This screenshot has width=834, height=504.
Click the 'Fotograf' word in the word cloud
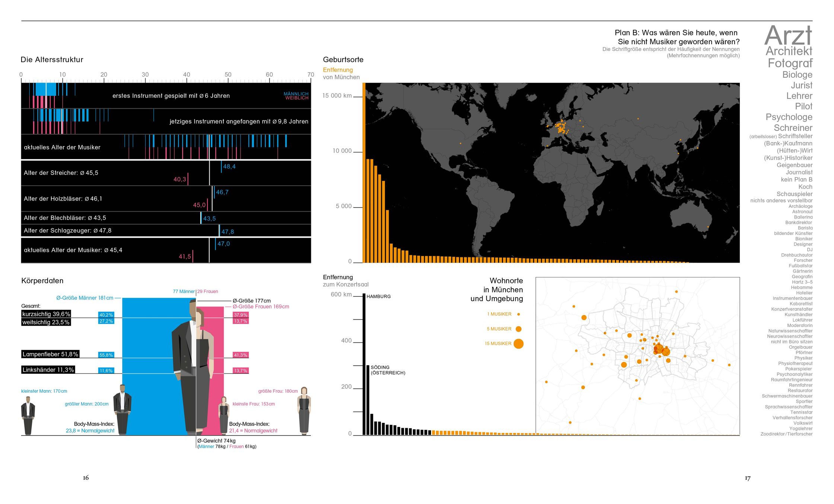click(x=790, y=63)
